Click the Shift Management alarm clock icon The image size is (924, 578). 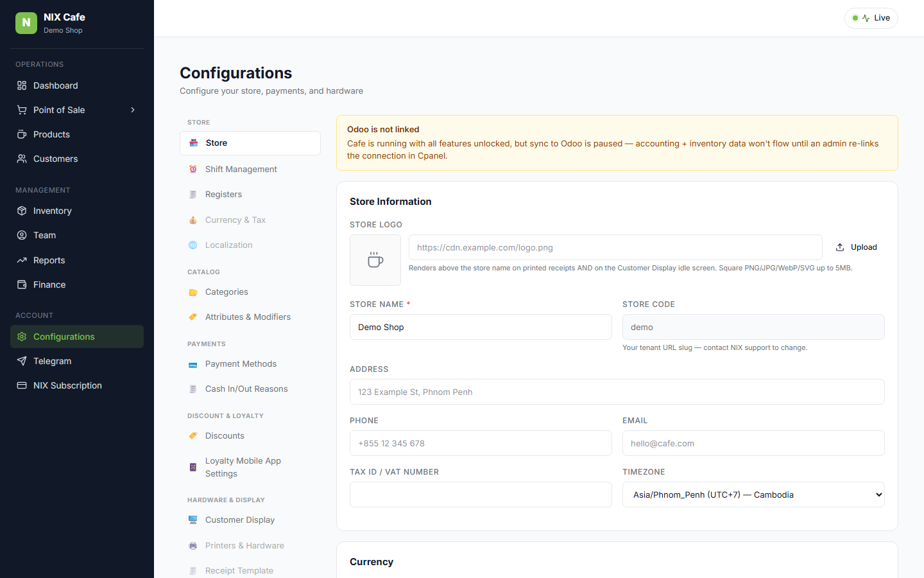193,169
